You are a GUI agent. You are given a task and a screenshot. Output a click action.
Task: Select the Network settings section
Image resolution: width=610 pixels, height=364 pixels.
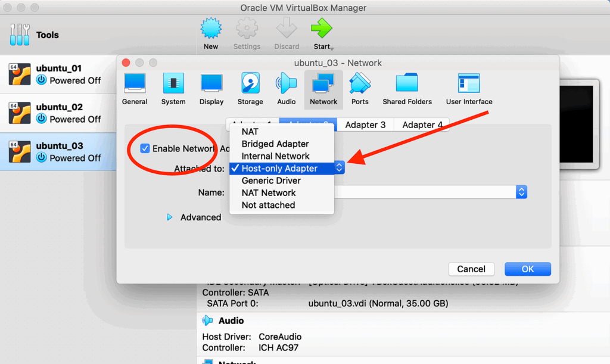323,89
